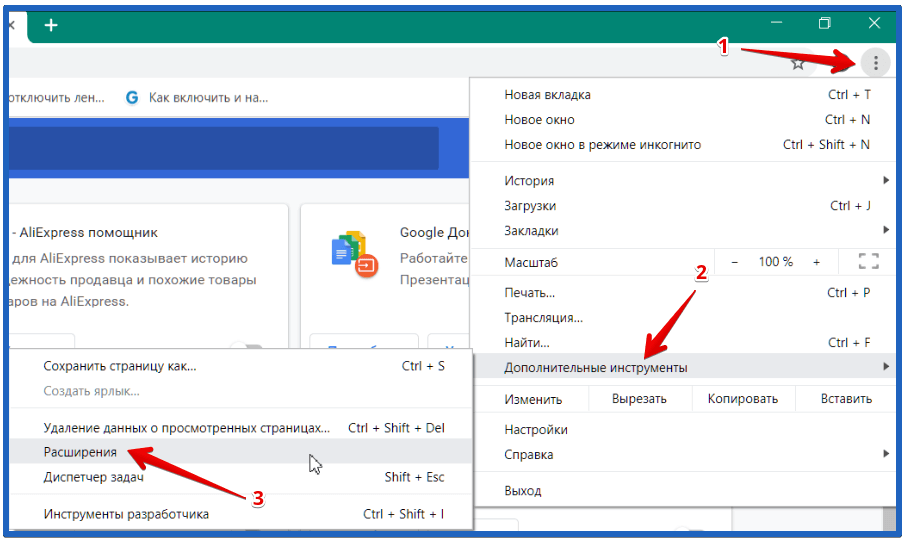Open the Google bookmark 'Как включить и на...'
Image resolution: width=907 pixels, height=541 pixels.
coord(197,98)
